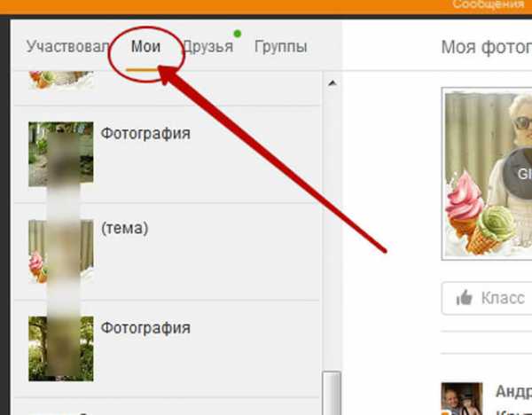Open Сообщения in the orange top bar
The width and height of the screenshot is (532, 415).
pyautogui.click(x=488, y=4)
